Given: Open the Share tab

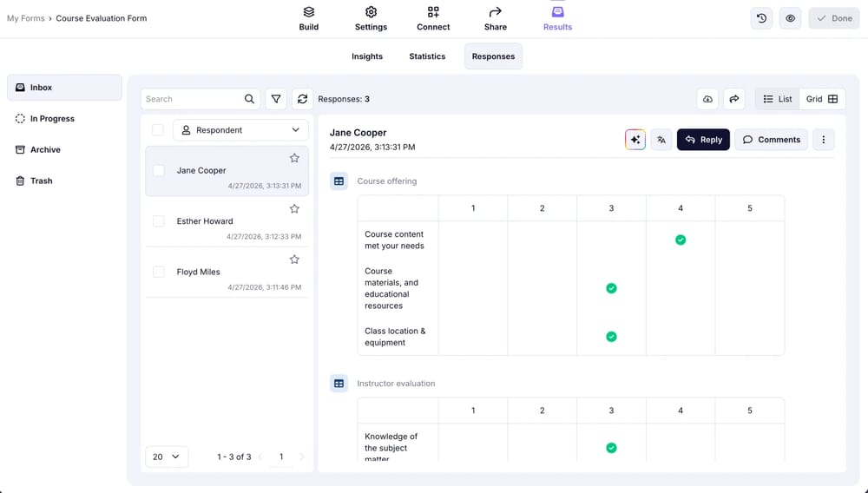Looking at the screenshot, I should (496, 19).
